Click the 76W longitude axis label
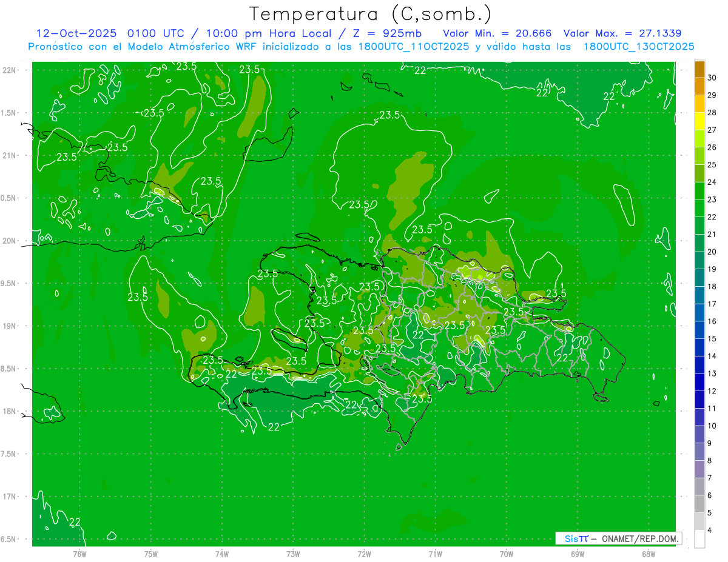The height and width of the screenshot is (562, 728). pyautogui.click(x=79, y=554)
